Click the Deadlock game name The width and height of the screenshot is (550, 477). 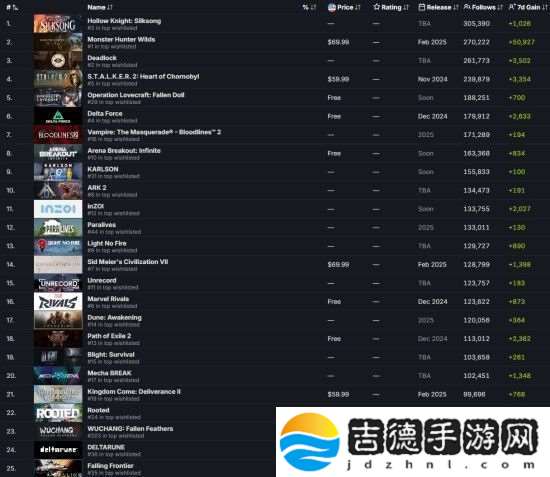coord(102,58)
